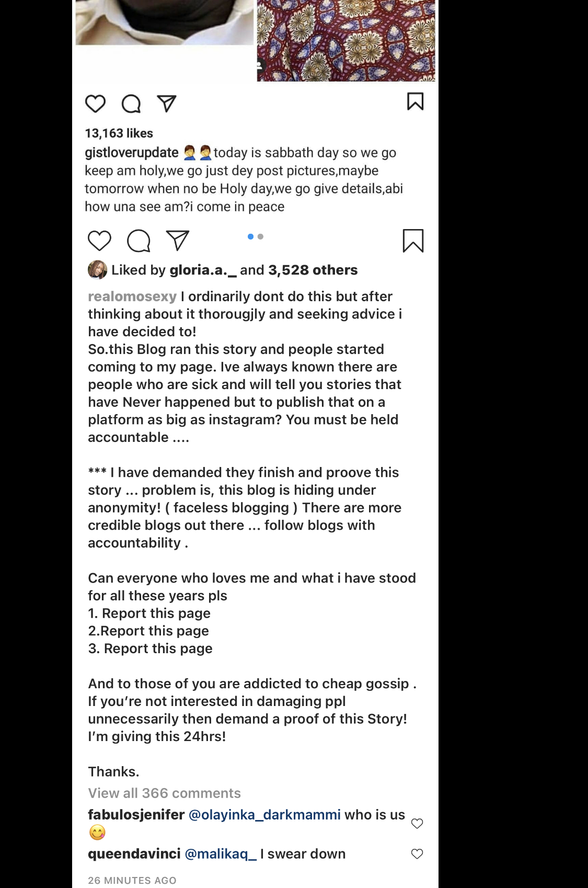
Task: Tap gloria.a._ profile picture avatar
Action: 97,270
